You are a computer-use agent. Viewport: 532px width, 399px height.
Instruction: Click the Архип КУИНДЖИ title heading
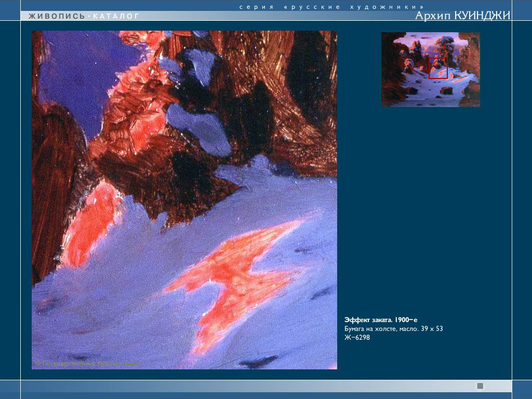[x=462, y=16]
